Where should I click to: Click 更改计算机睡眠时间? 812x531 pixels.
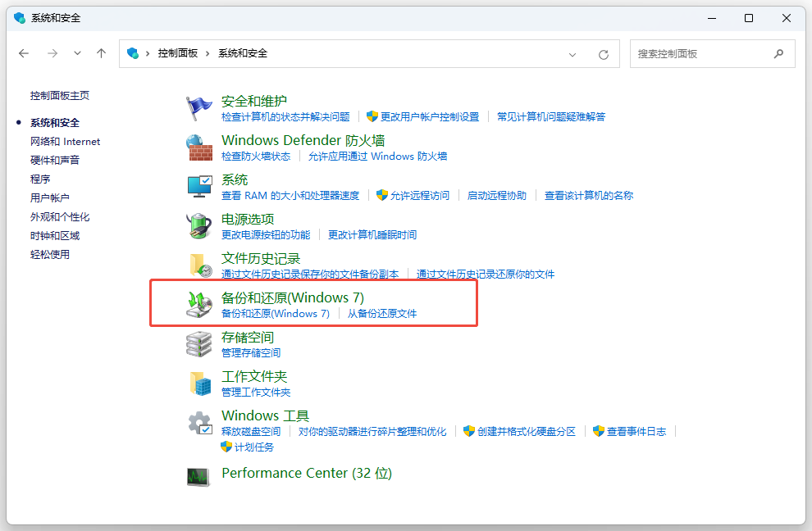coord(372,235)
